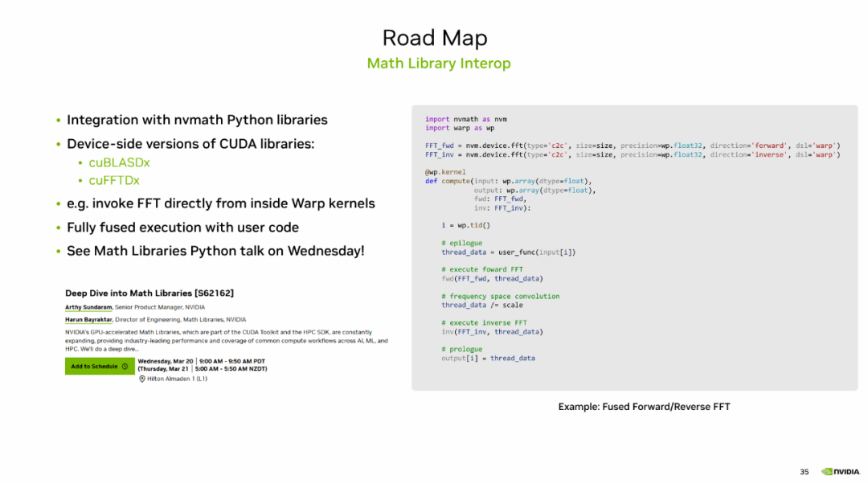This screenshot has height=484, width=868.
Task: Click the time '5:00 AM - 5:50 AM NZDT)'
Action: [231, 369]
